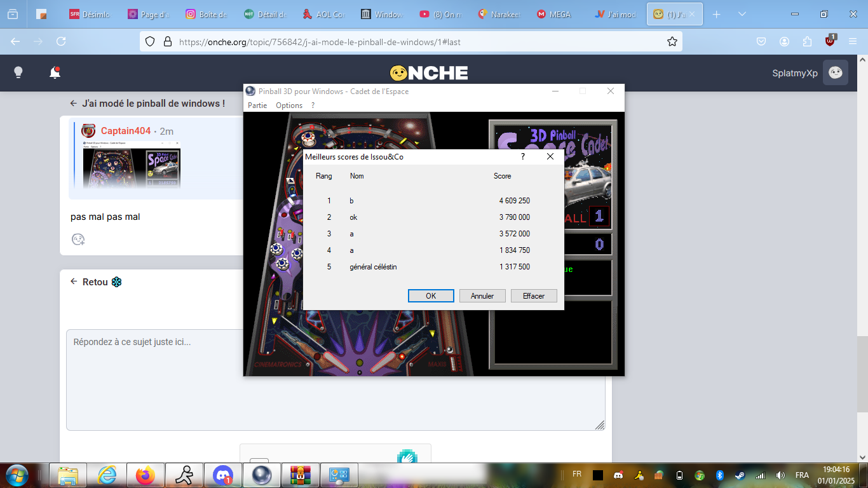Switch to the MEGA tab

(x=557, y=14)
